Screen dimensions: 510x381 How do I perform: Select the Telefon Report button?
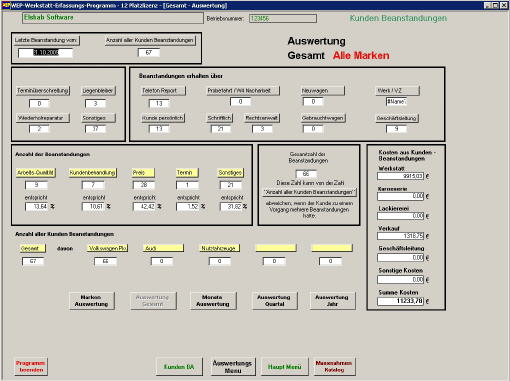tap(163, 91)
